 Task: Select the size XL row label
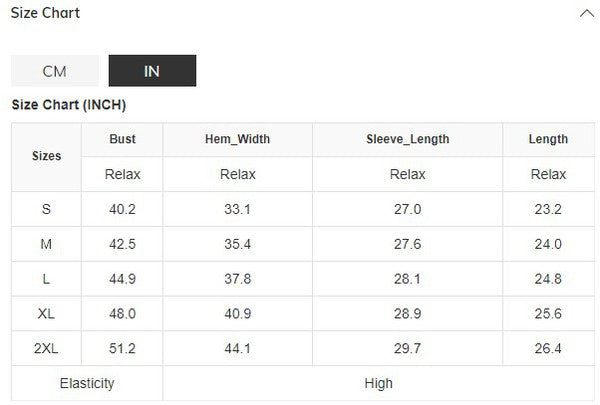[x=47, y=314]
